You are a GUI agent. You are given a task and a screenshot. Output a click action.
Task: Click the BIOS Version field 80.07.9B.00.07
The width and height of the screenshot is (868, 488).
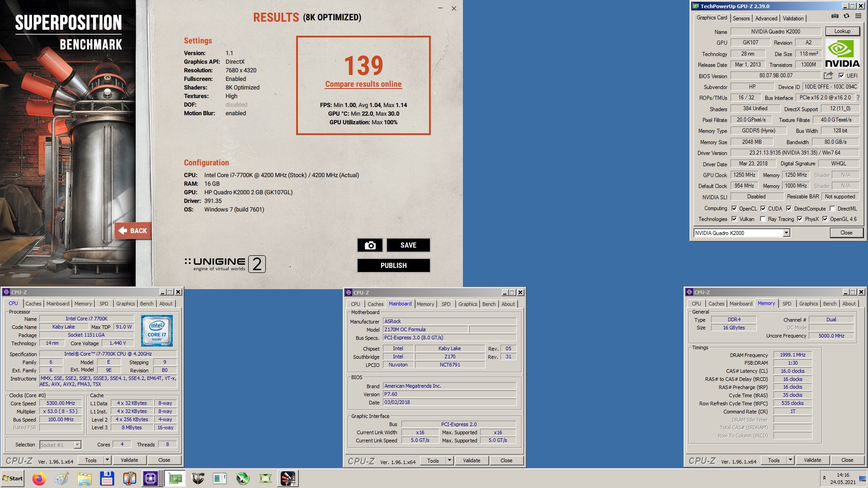pos(775,75)
